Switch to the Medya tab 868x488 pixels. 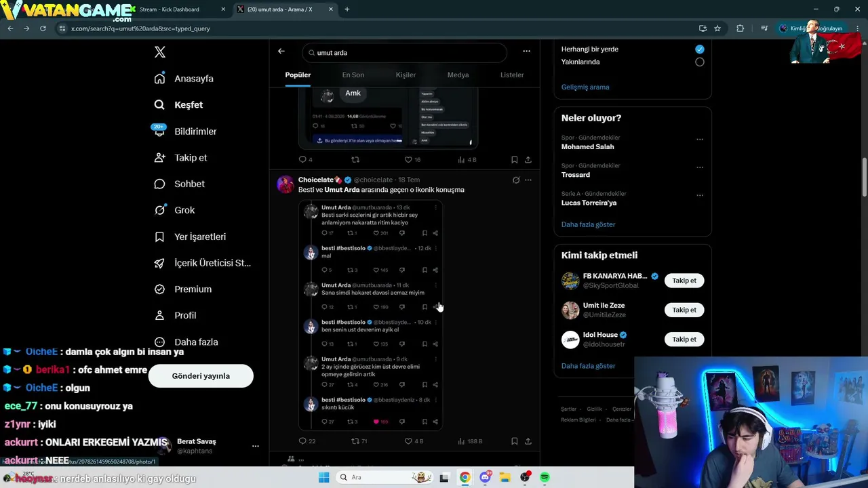pos(458,75)
